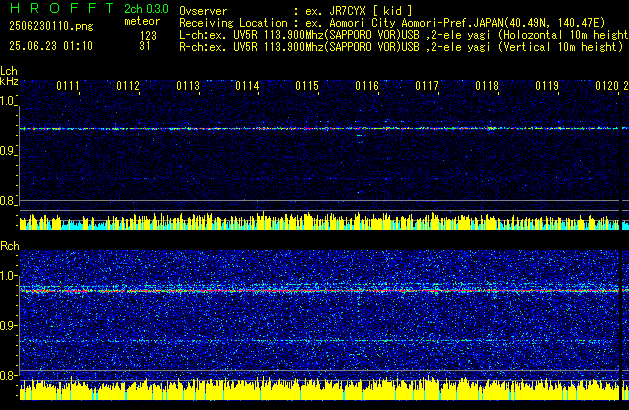Click the 0115 time marker
The height and width of the screenshot is (410, 629).
click(x=307, y=86)
